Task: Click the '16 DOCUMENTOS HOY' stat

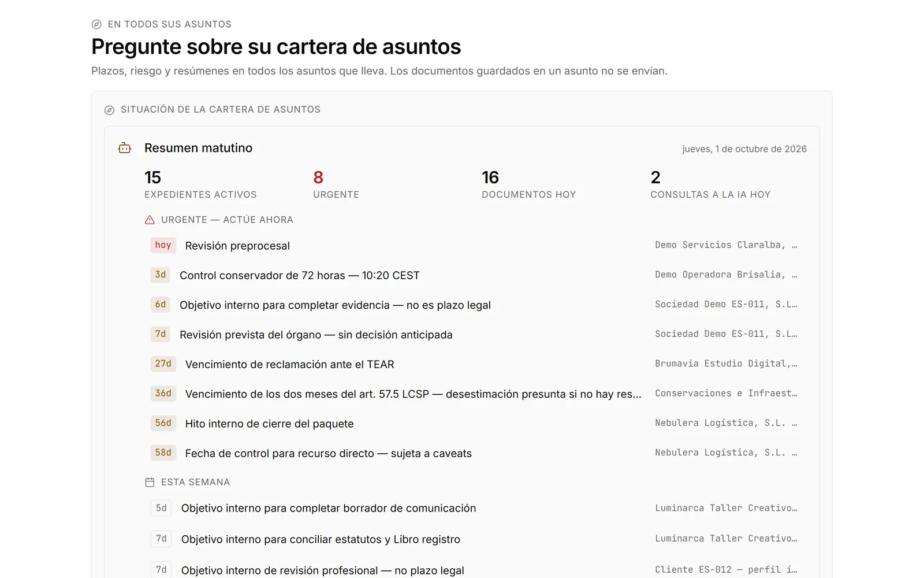Action: [x=528, y=184]
